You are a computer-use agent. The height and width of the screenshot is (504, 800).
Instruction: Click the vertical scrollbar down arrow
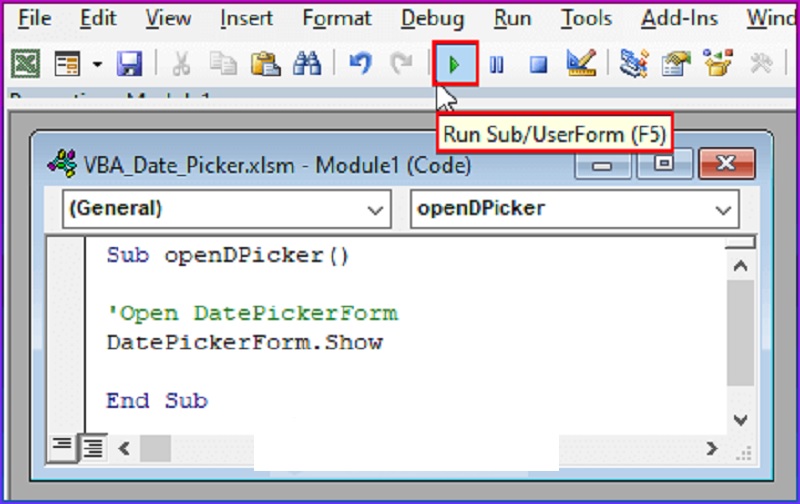(740, 420)
